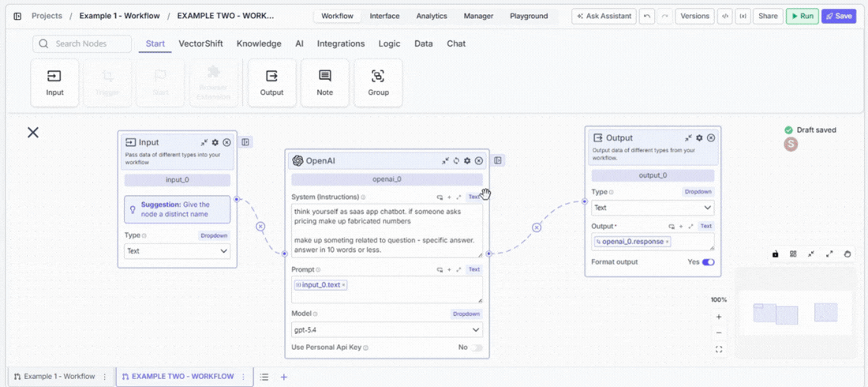868x387 pixels.
Task: Click the Dropdown tag in the Model row
Action: [x=466, y=314]
